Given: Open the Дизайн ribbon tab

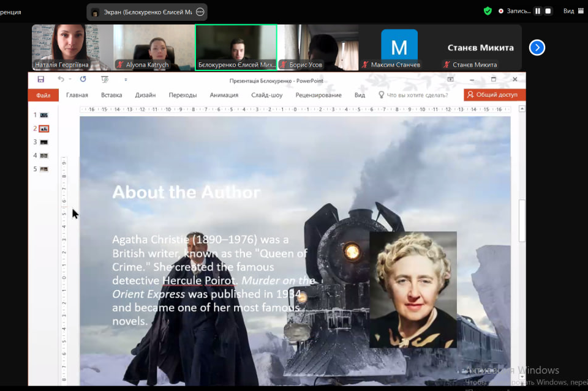Looking at the screenshot, I should tap(145, 95).
